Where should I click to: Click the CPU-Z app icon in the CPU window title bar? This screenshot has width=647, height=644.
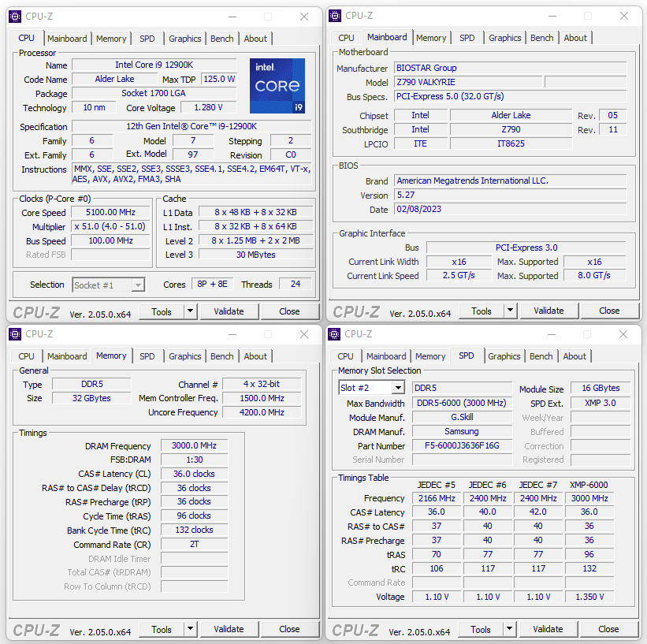pos(15,17)
